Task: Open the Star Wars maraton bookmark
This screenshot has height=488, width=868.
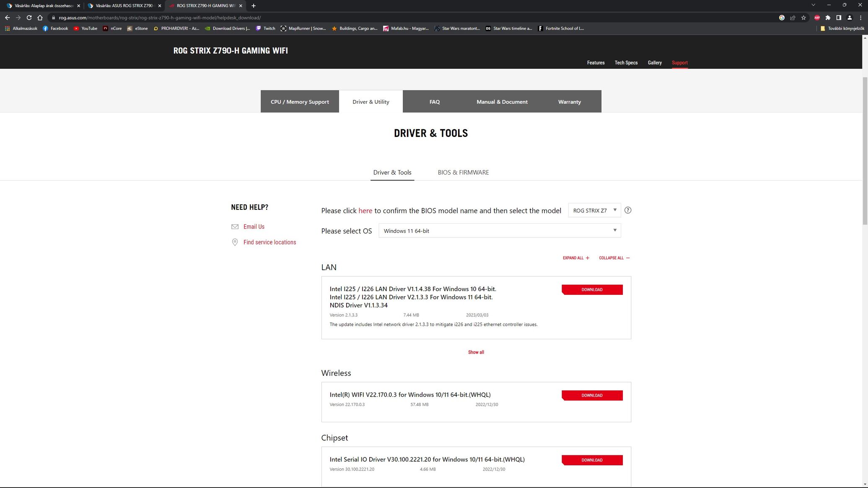Action: click(x=457, y=28)
